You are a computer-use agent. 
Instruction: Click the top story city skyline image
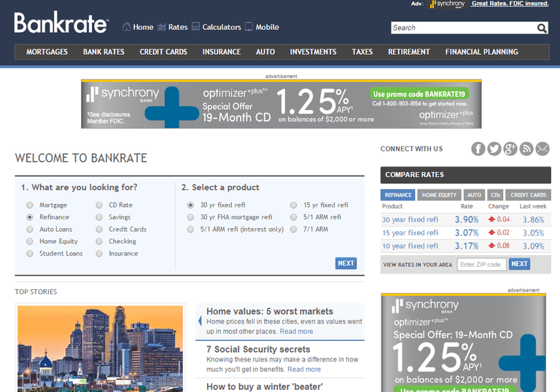point(100,349)
